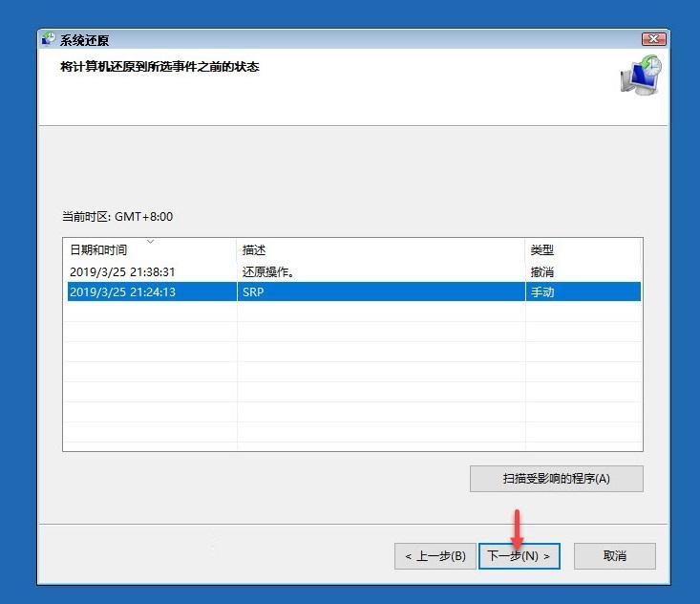Sort by the 日期和时间 column header
Image resolution: width=700 pixels, height=604 pixels.
point(150,249)
